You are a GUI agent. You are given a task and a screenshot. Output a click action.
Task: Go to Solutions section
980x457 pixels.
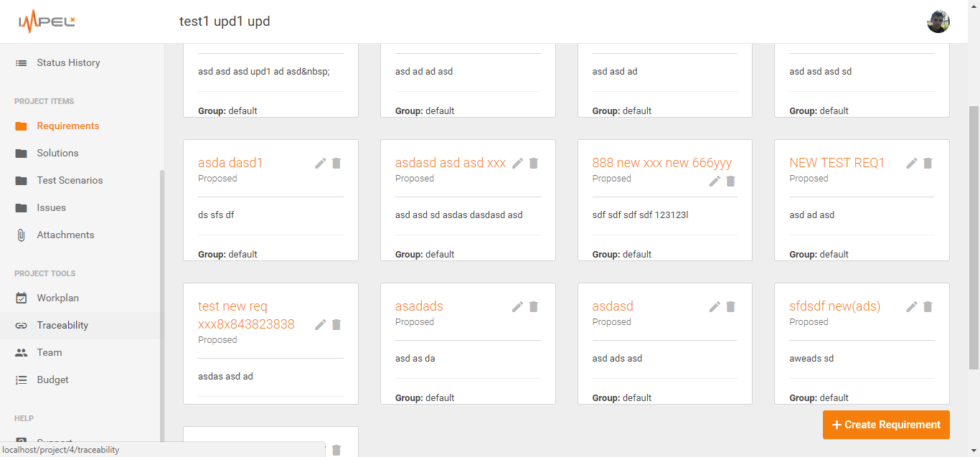click(x=57, y=154)
